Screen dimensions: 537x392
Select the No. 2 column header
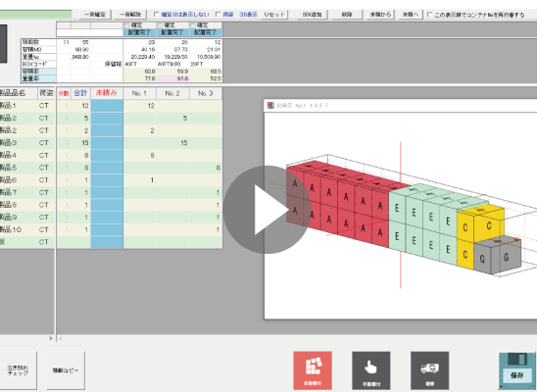click(172, 93)
